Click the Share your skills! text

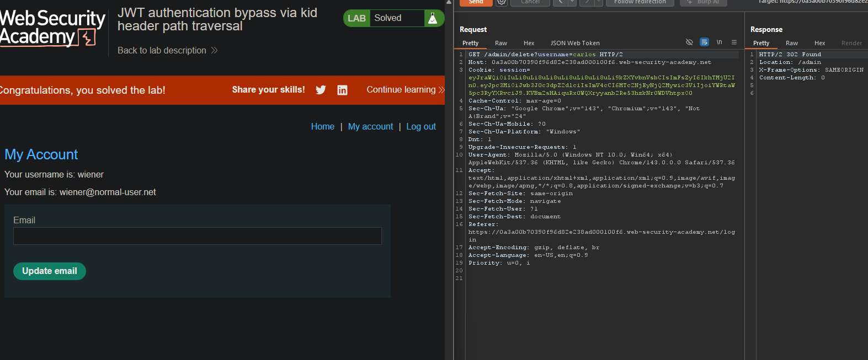coord(268,90)
